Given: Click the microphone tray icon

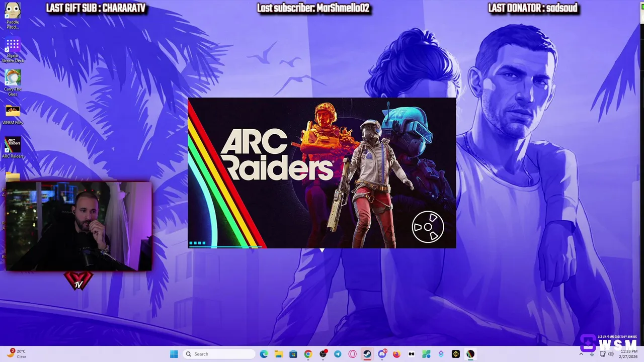Looking at the screenshot, I should (592, 354).
